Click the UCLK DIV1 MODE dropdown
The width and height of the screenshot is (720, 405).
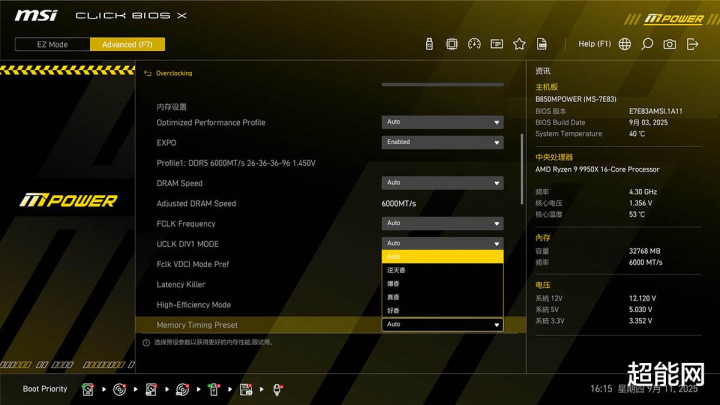tap(442, 243)
